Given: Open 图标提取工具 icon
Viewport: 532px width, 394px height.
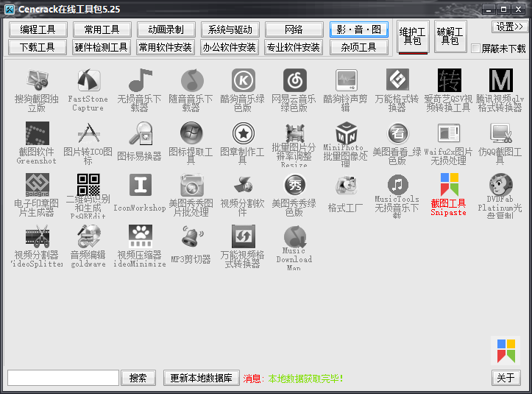Looking at the screenshot, I should pyautogui.click(x=192, y=133).
